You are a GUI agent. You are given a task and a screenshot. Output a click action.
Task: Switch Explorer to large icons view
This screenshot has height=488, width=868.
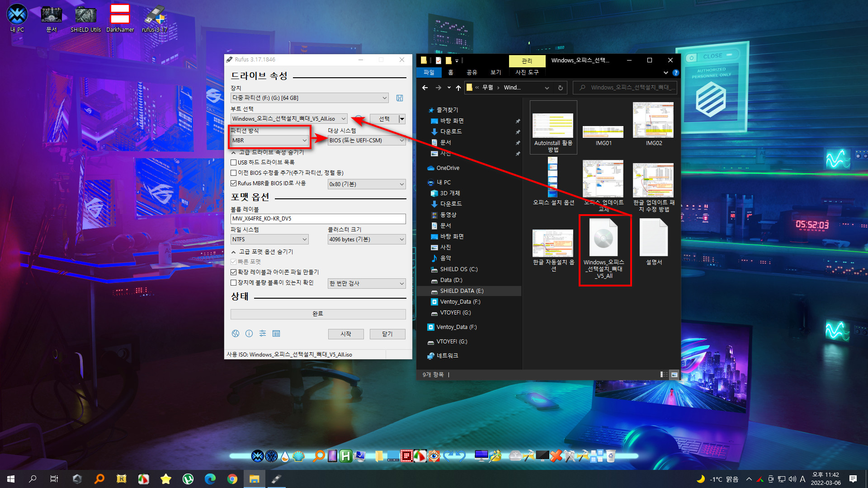coord(674,375)
